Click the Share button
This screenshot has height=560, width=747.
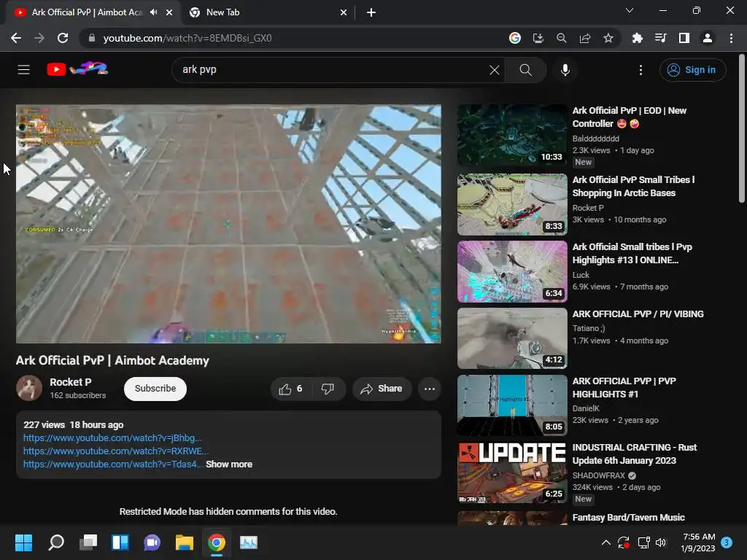pyautogui.click(x=382, y=389)
